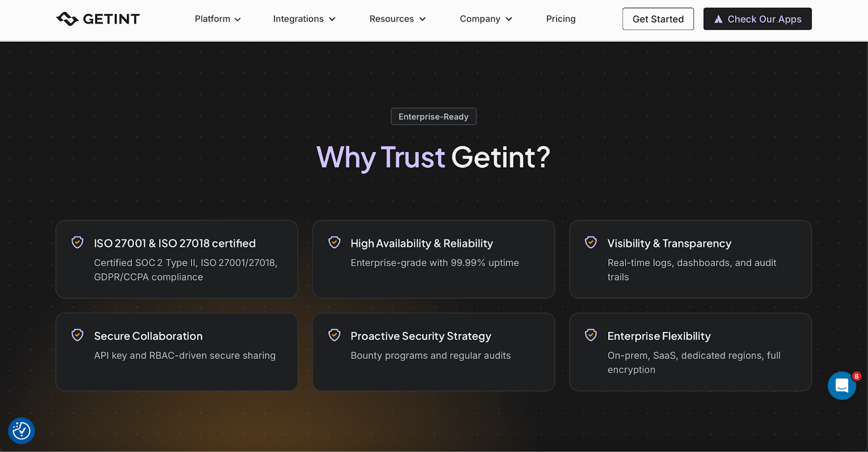This screenshot has height=452, width=868.
Task: Click the 'Why Trust Getint?' heading
Action: (433, 158)
